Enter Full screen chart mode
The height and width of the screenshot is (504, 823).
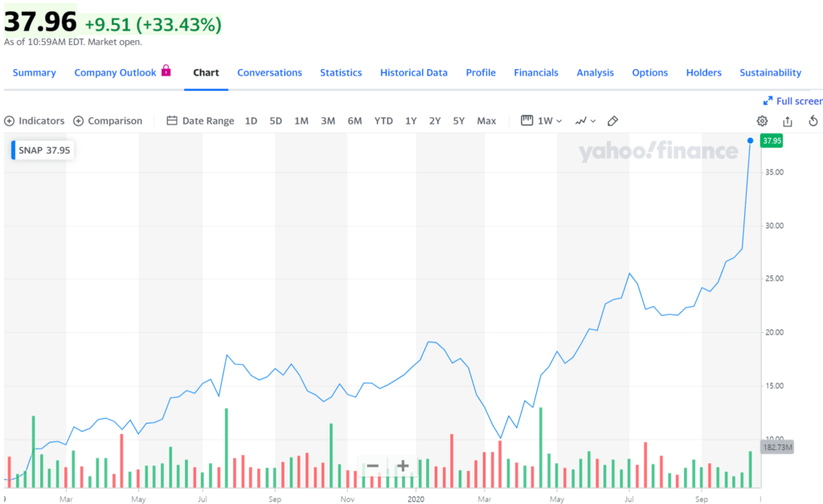point(792,101)
